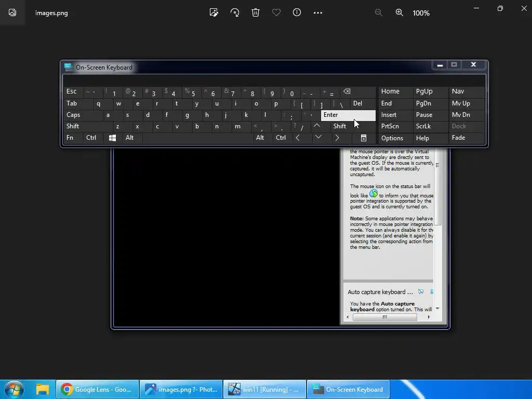
Task: Rotate the image with the rotate icon
Action: click(235, 12)
